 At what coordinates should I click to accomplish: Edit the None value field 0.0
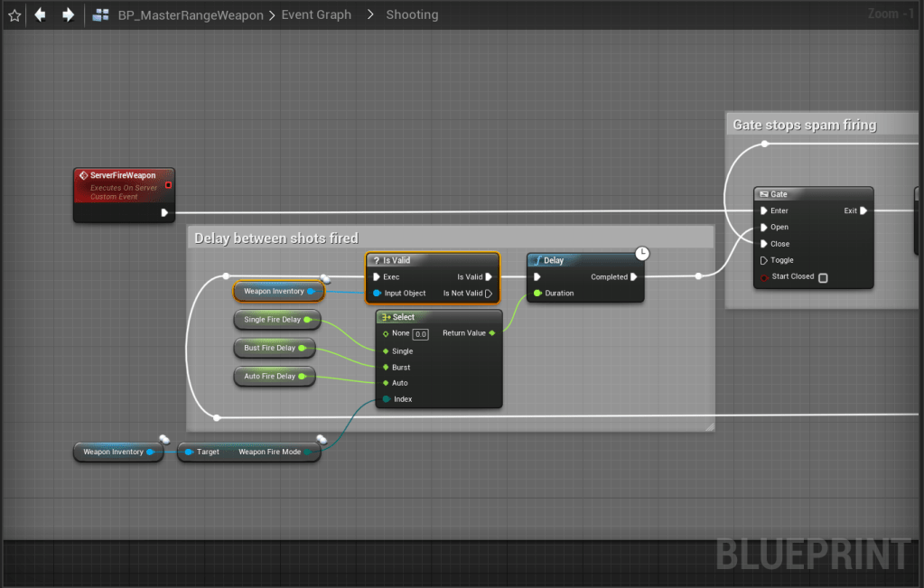pyautogui.click(x=420, y=334)
